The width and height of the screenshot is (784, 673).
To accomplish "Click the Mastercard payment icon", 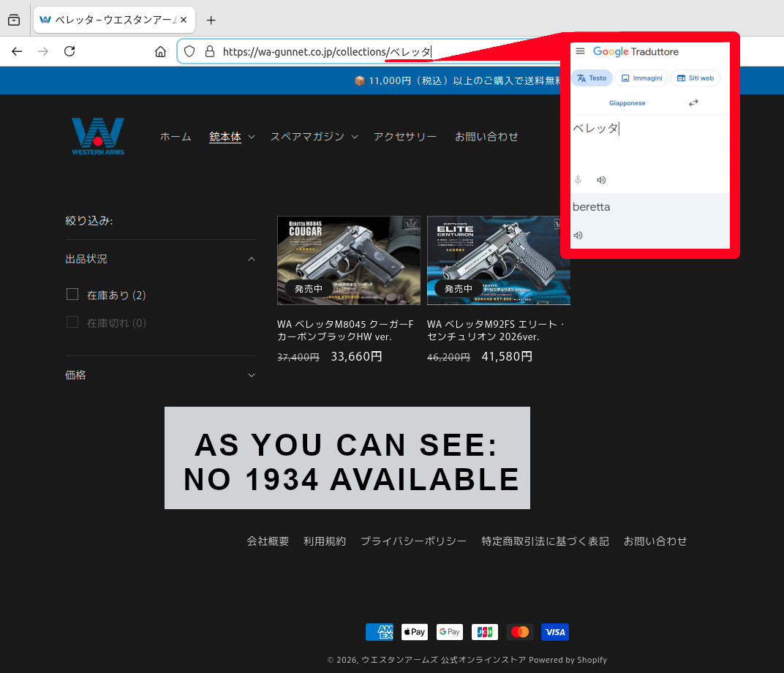I will pyautogui.click(x=520, y=632).
